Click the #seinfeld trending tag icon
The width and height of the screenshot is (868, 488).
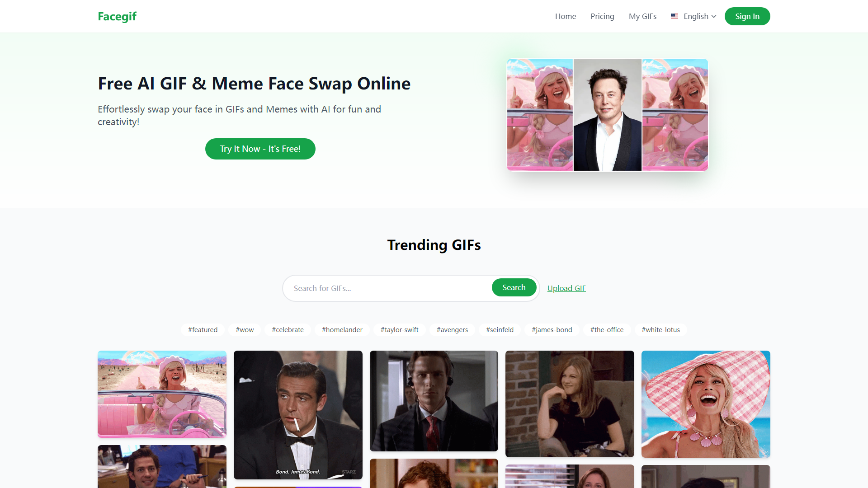coord(500,329)
